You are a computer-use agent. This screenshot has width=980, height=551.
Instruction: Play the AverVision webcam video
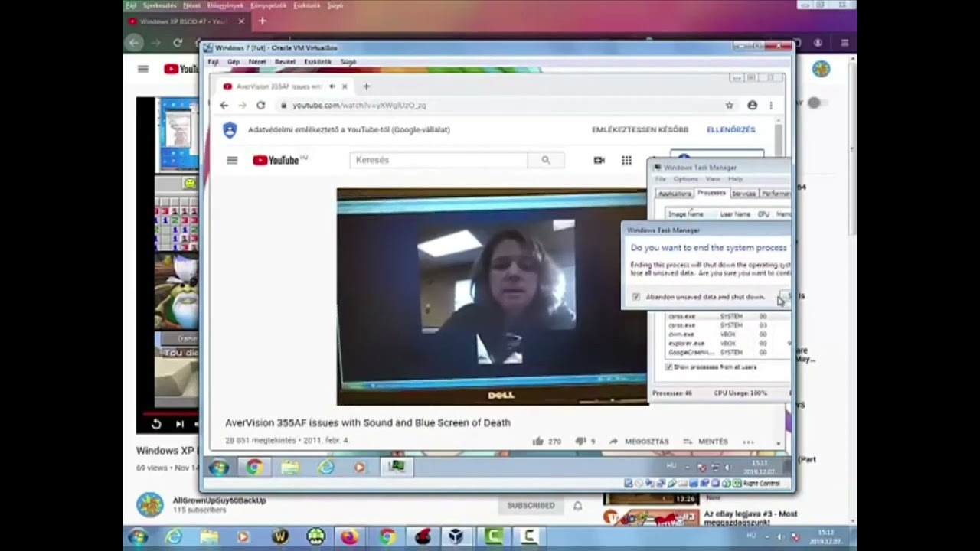pos(492,296)
